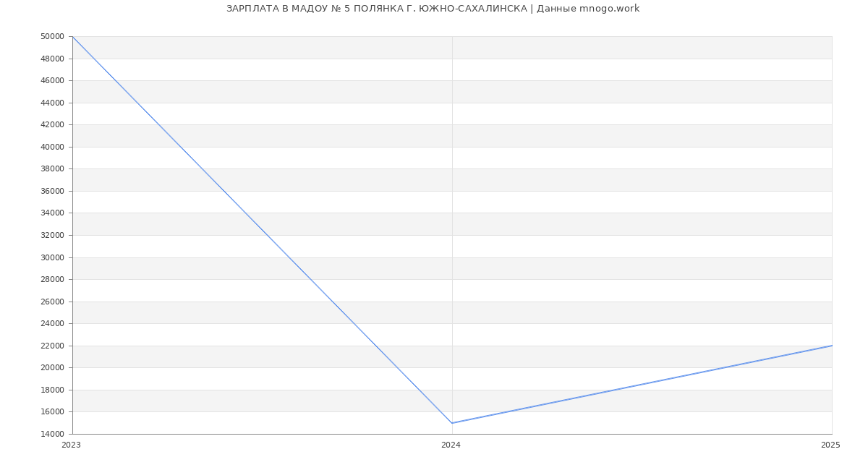Click the 2024 data point at 15000
This screenshot has height=470, width=868.
[x=452, y=423]
